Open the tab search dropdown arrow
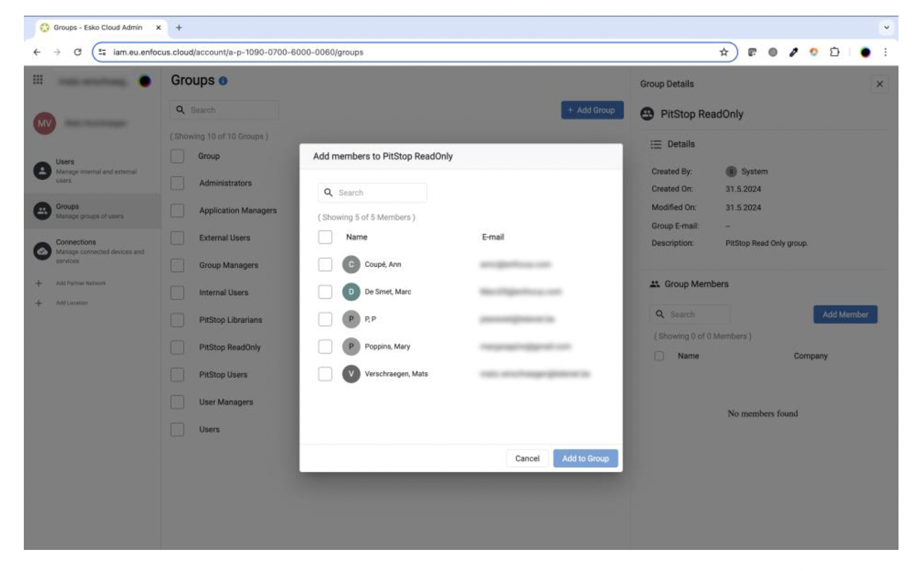Viewport: 924px width, 571px height. (x=886, y=27)
